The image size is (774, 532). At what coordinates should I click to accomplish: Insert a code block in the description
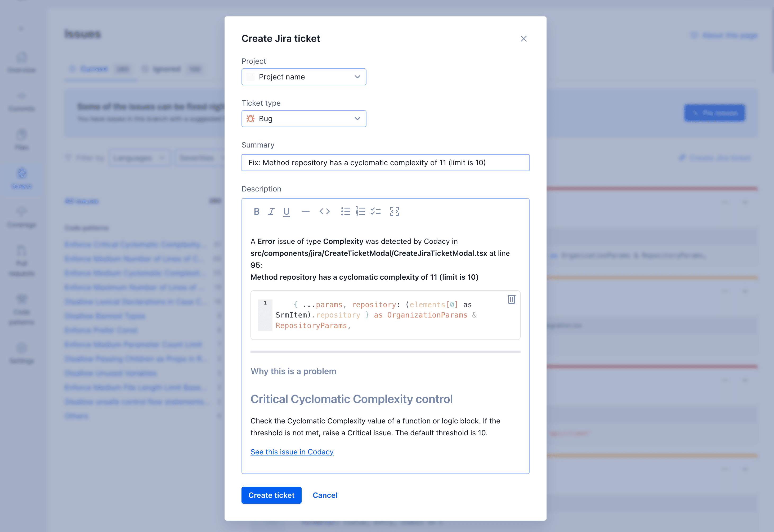point(324,211)
